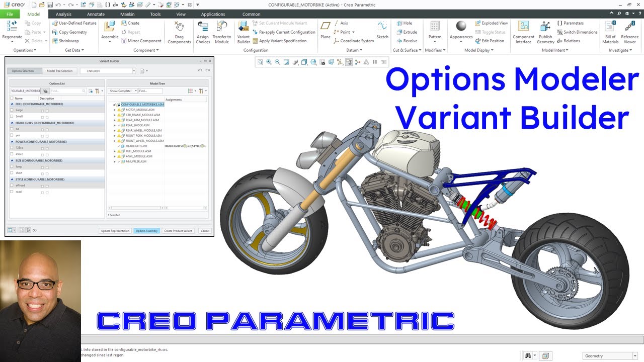Tick the headlights 'yes' checkbox

pos(12,135)
